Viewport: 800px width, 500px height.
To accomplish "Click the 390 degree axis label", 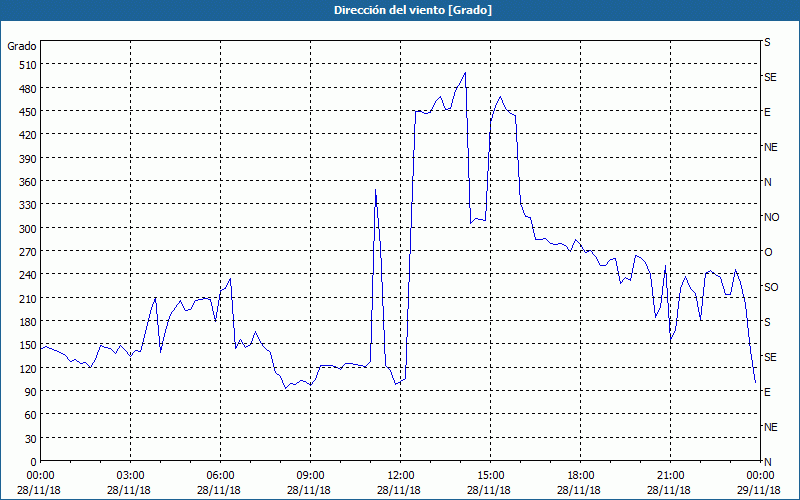I will 28,159.
